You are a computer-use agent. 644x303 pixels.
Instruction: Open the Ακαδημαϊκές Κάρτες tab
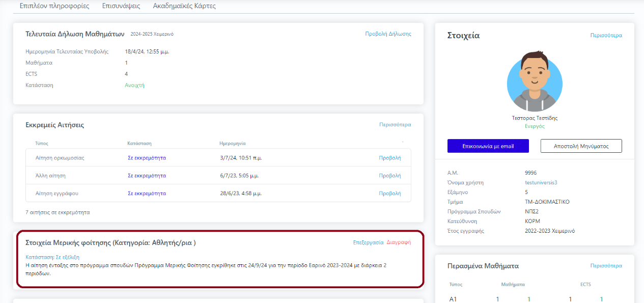coord(184,6)
